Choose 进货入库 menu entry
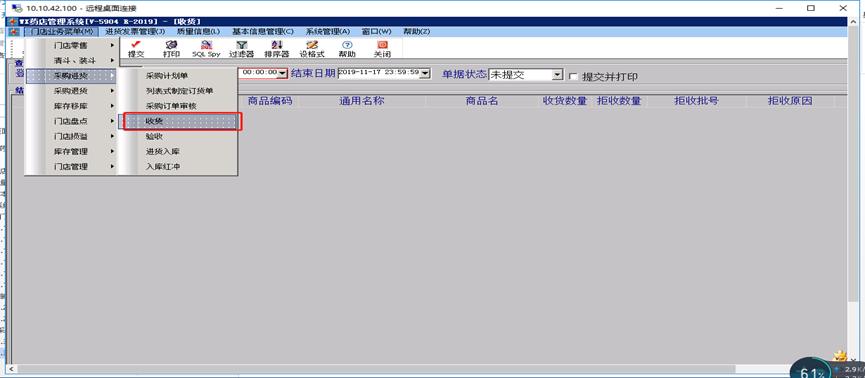Image resolution: width=865 pixels, height=378 pixels. [180, 151]
